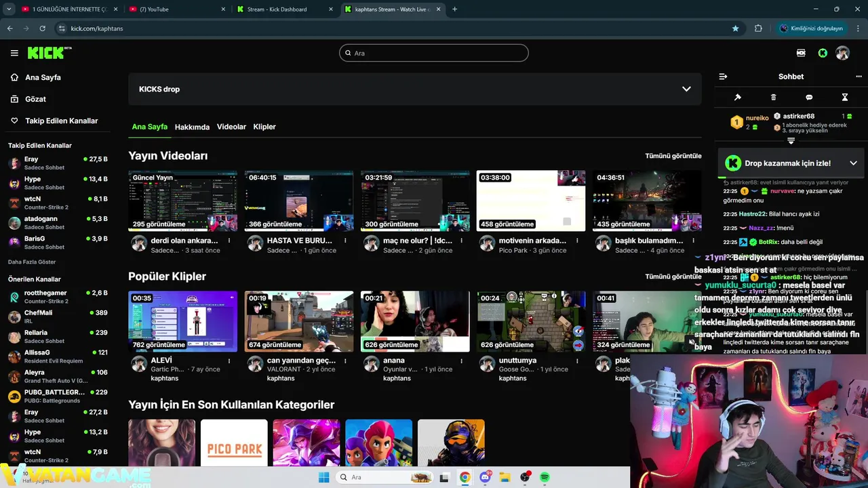Open OBS Studio from taskbar
The image size is (868, 488).
click(525, 477)
